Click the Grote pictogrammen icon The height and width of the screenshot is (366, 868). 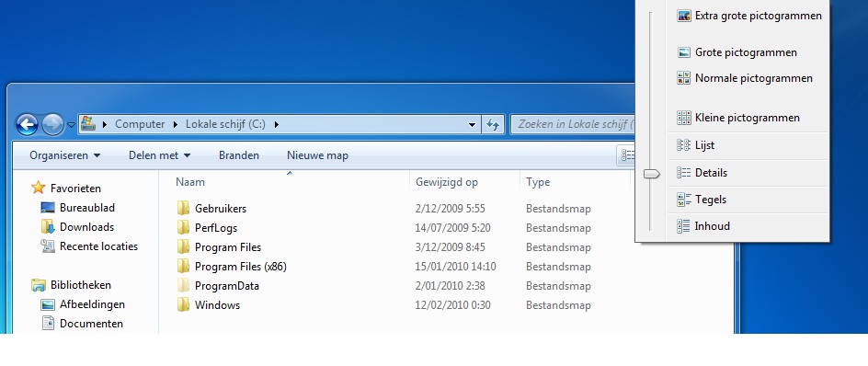[x=684, y=52]
